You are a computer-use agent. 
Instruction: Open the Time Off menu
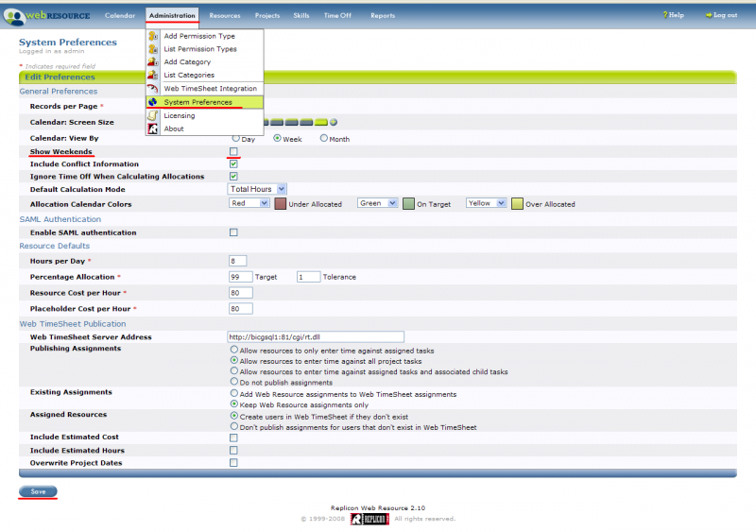337,15
